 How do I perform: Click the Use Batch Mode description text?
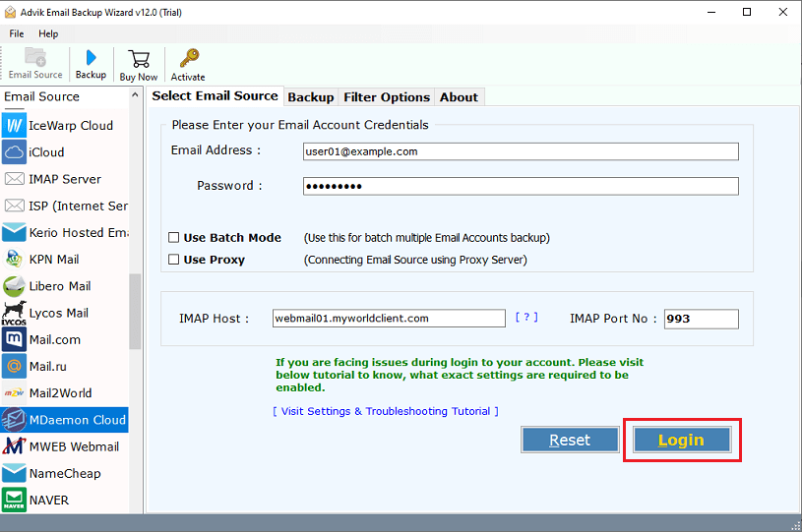pyautogui.click(x=426, y=238)
